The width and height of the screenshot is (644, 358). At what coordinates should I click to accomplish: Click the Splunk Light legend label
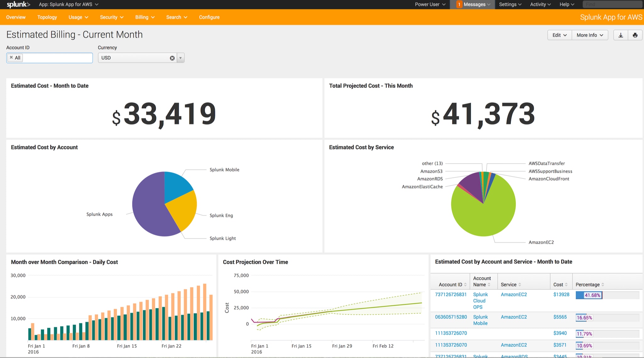(223, 238)
